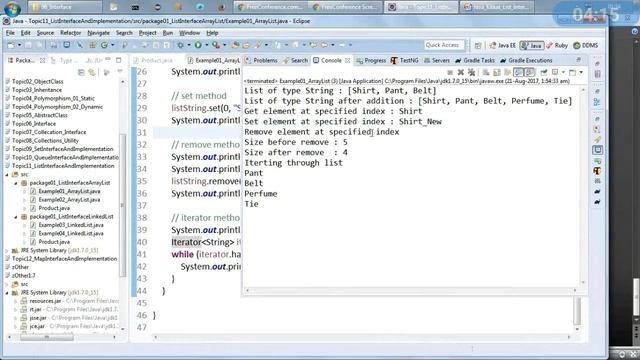This screenshot has width=640, height=360.
Task: Click the Display Selected Console icon
Action: click(x=555, y=72)
